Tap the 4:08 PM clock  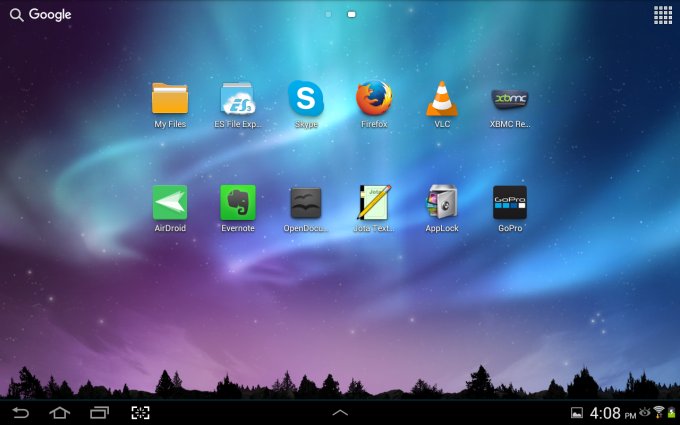click(612, 413)
